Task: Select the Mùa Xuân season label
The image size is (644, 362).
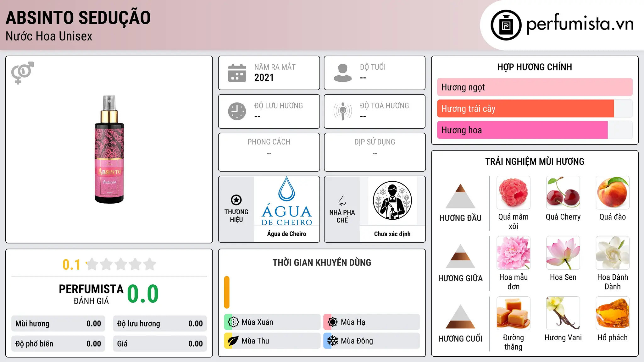Action: tap(257, 322)
